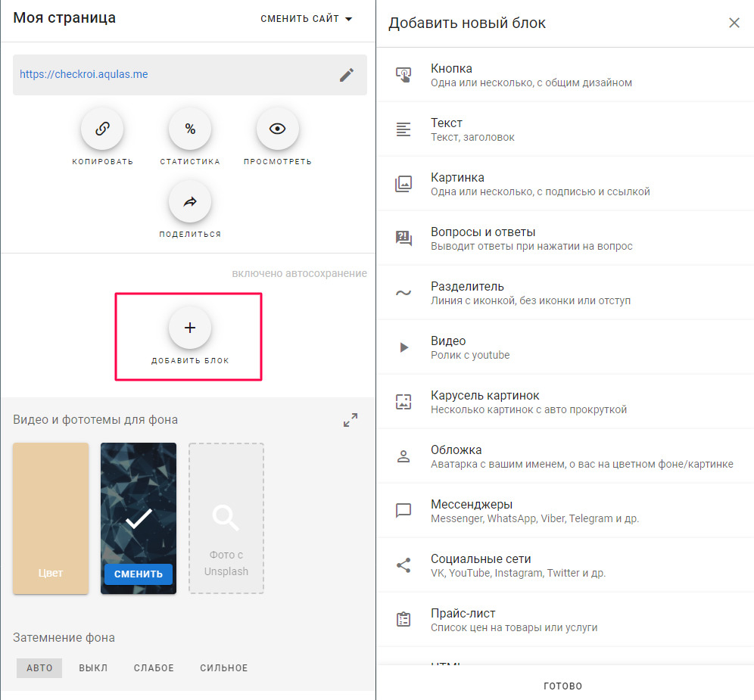This screenshot has height=700, width=754.
Task: Open the Сменить сайт dropdown
Action: (307, 19)
